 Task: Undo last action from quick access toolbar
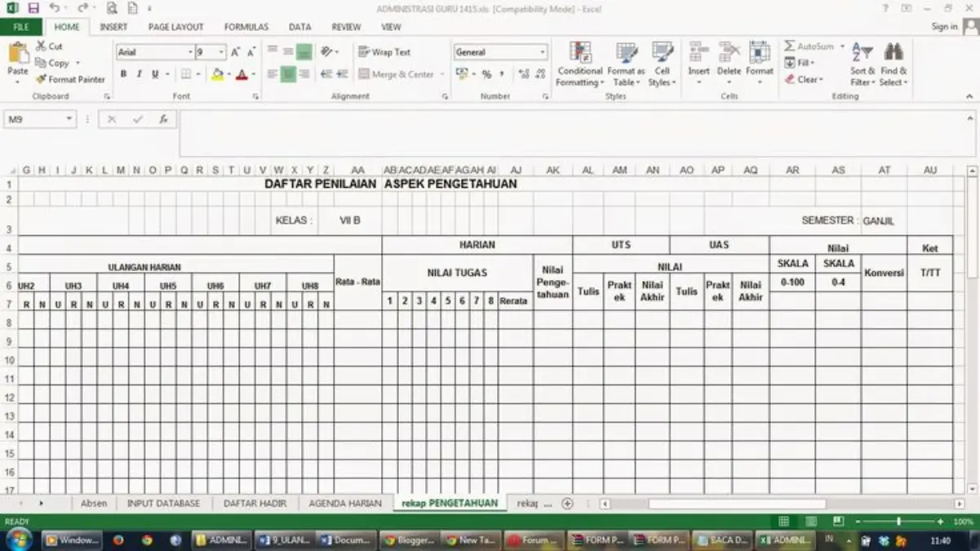click(54, 8)
